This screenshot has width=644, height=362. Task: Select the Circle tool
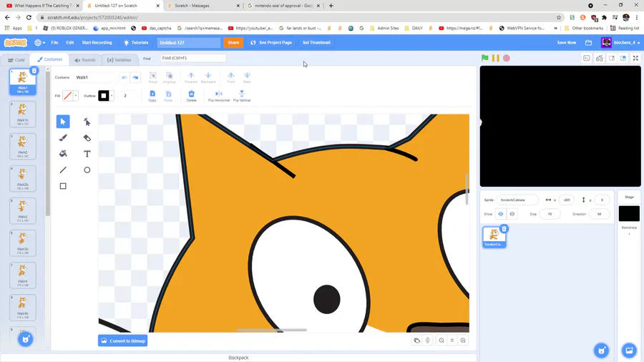coord(87,170)
